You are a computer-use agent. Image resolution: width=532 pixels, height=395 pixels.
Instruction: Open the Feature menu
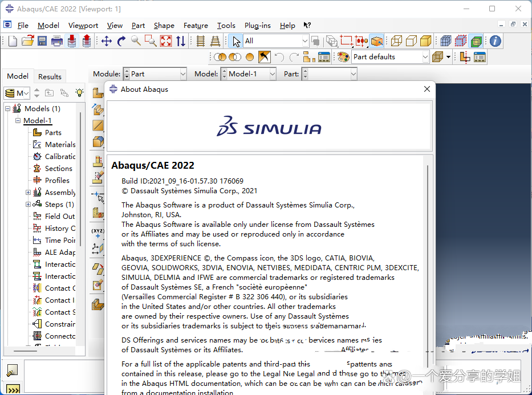pos(196,26)
